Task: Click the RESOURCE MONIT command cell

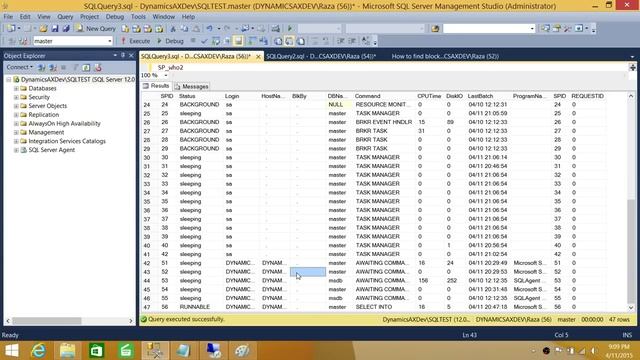Action: pyautogui.click(x=383, y=104)
